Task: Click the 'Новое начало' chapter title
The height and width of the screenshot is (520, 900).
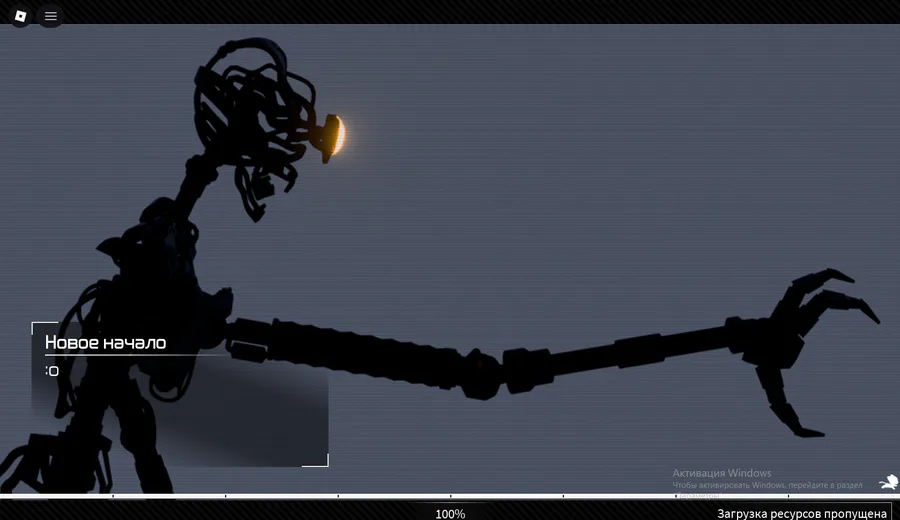Action: point(106,343)
